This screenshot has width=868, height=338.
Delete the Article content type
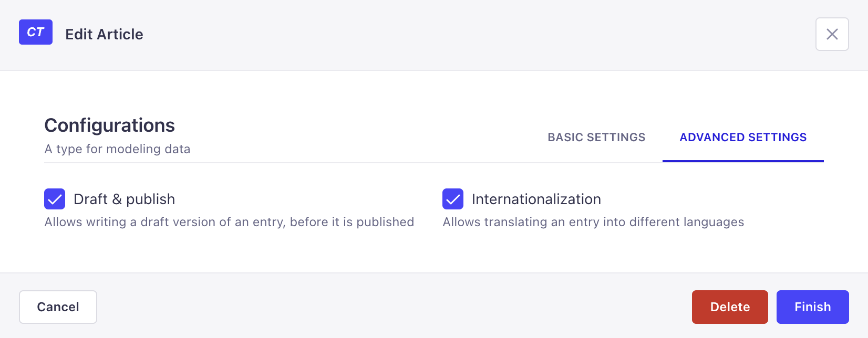point(730,307)
